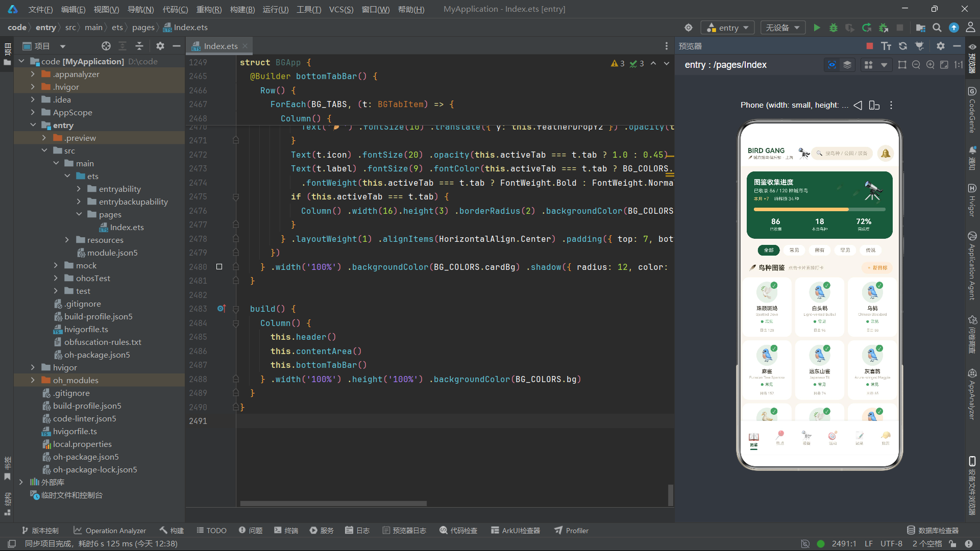Click the preview back triangle button
This screenshot has width=980, height=551.
click(x=858, y=105)
